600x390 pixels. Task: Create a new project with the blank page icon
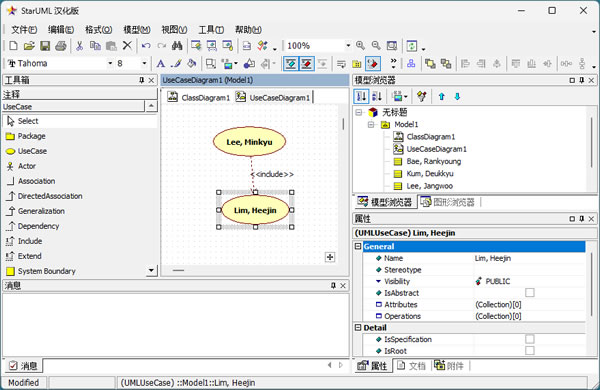pos(13,46)
